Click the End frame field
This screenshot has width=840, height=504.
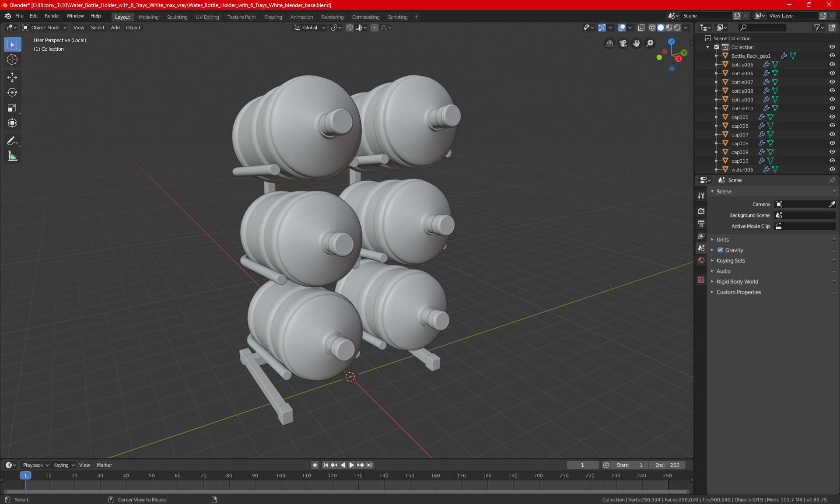click(x=667, y=465)
